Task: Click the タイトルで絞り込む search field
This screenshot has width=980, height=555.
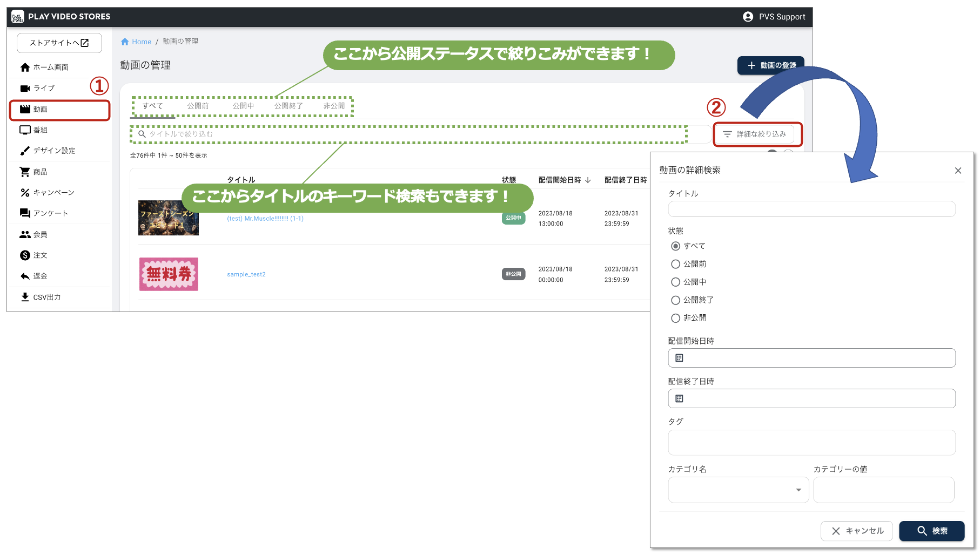Action: point(411,134)
